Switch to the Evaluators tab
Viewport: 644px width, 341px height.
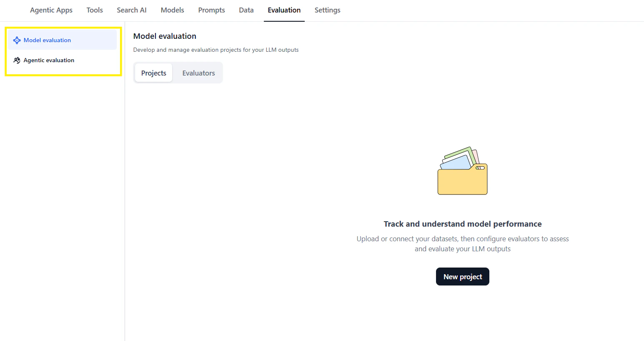click(x=198, y=73)
